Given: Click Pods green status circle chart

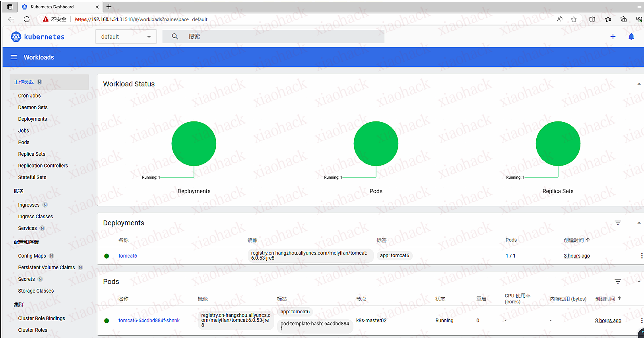Looking at the screenshot, I should coord(376,144).
